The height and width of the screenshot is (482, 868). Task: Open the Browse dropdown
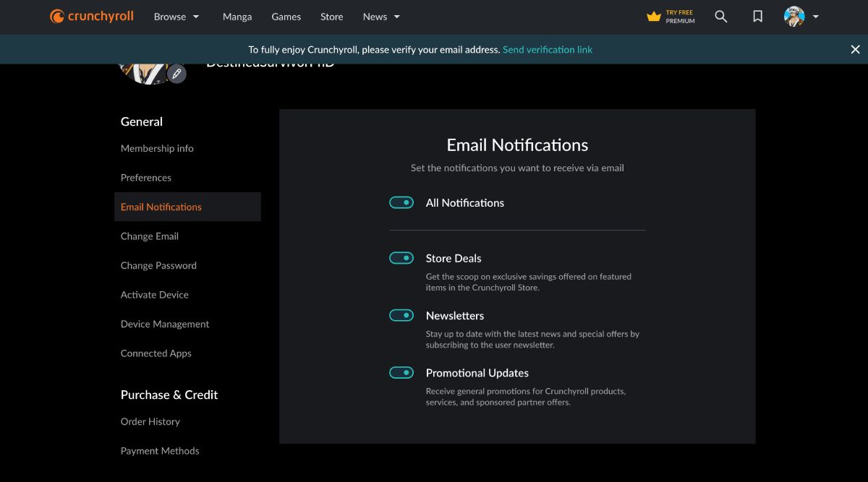click(x=176, y=16)
